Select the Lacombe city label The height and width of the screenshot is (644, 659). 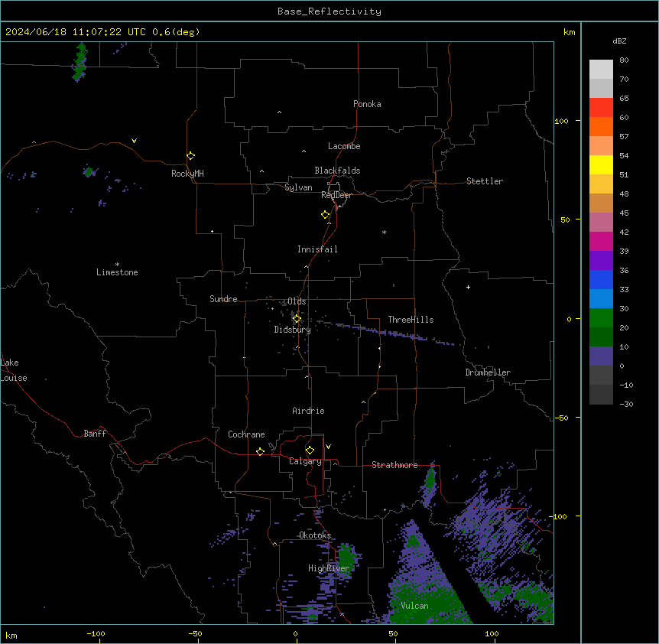pyautogui.click(x=344, y=146)
